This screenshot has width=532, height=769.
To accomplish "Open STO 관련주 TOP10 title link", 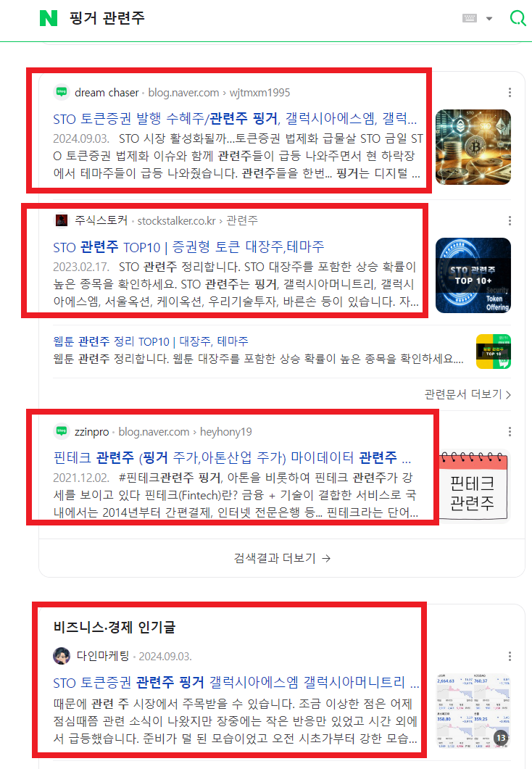I will pyautogui.click(x=188, y=246).
